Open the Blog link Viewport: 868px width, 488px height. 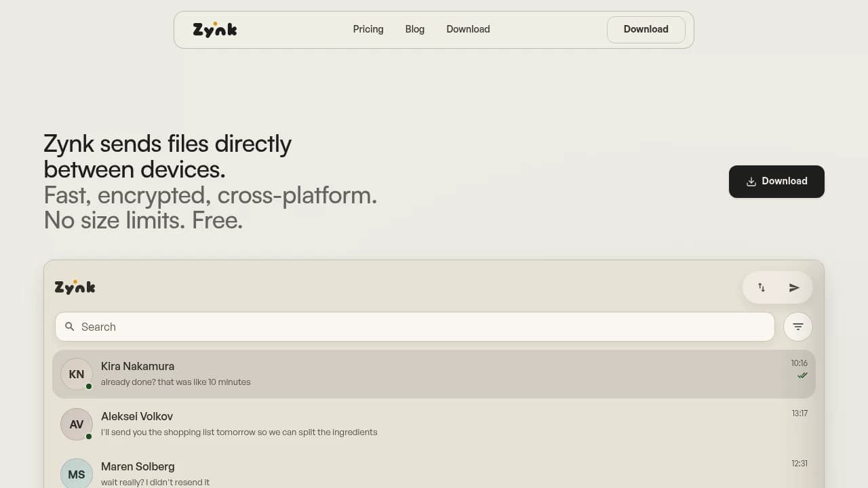click(415, 29)
